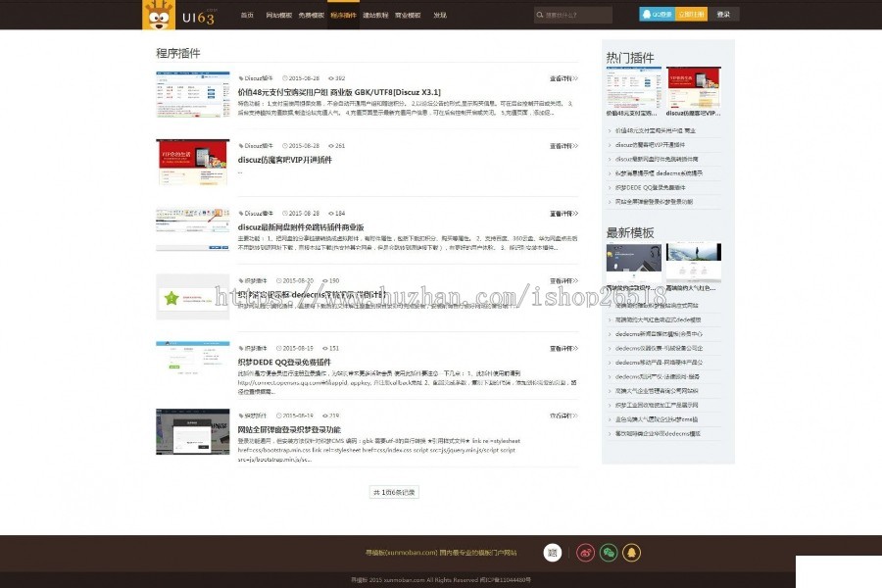Select the 程序插件 navigation tab
This screenshot has width=882, height=588.
click(343, 15)
